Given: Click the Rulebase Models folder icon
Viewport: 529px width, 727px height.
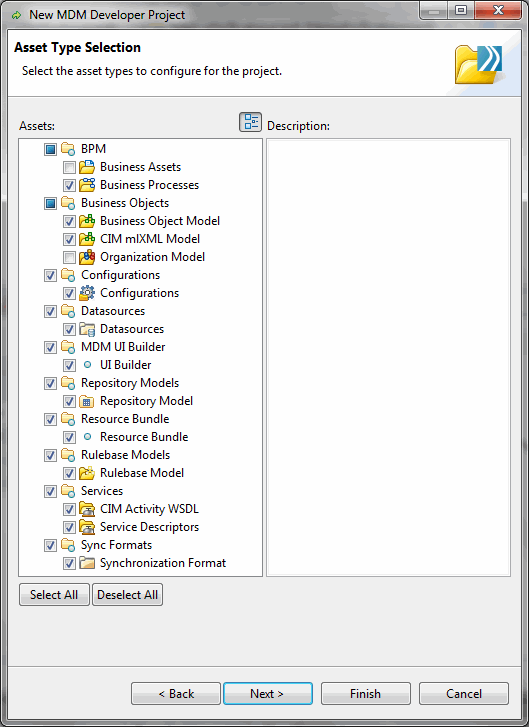Looking at the screenshot, I should coord(68,455).
